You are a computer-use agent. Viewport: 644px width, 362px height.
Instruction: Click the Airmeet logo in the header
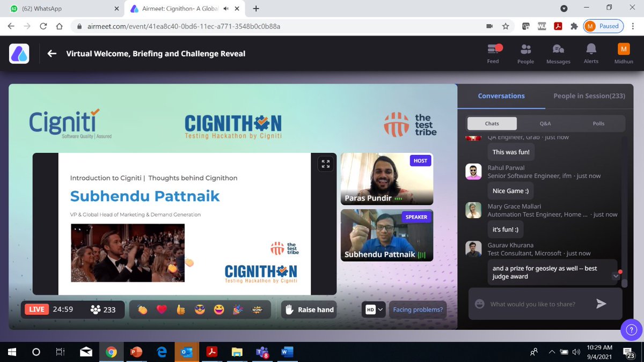click(x=19, y=54)
